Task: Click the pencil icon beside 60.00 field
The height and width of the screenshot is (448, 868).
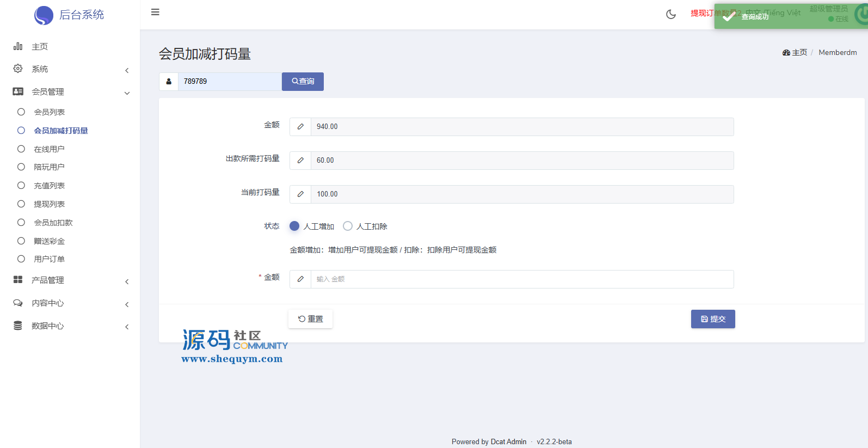Action: pyautogui.click(x=300, y=161)
